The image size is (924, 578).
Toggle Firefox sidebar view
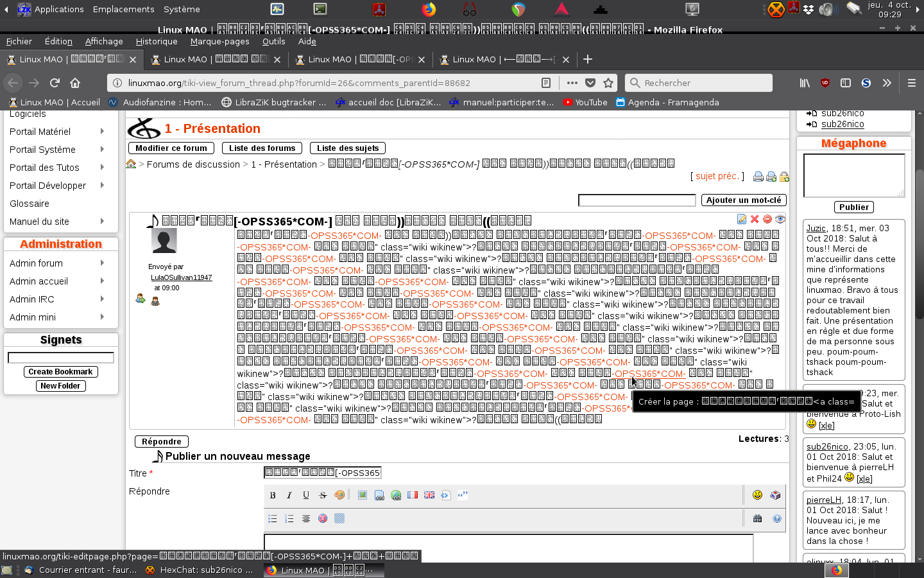pyautogui.click(x=846, y=83)
